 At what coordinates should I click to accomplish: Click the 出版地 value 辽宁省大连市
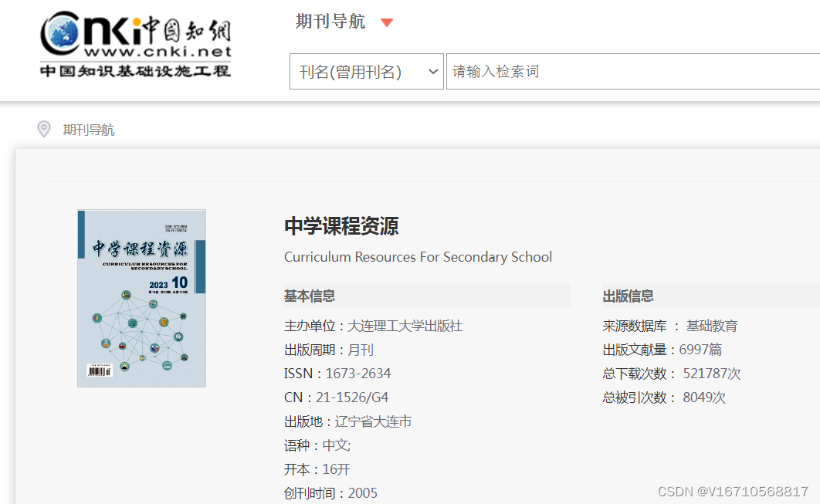tap(373, 421)
